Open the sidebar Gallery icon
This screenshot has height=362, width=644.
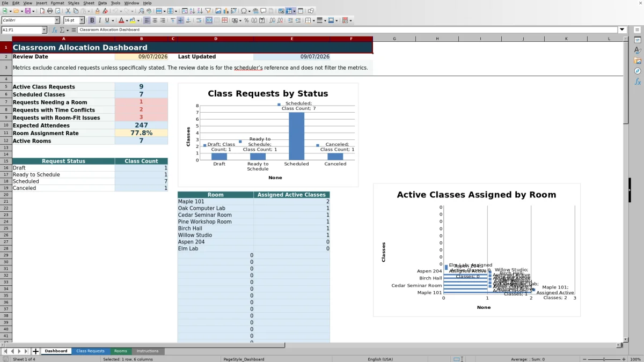pos(638,61)
